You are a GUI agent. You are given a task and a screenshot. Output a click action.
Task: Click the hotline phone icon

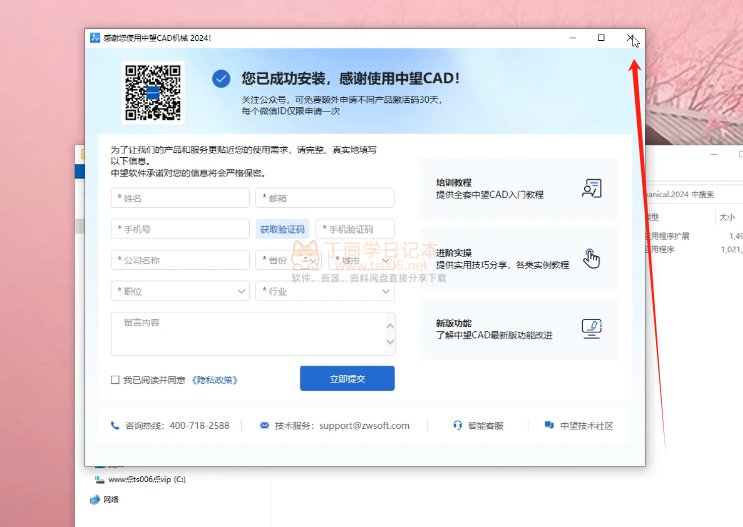pos(115,425)
